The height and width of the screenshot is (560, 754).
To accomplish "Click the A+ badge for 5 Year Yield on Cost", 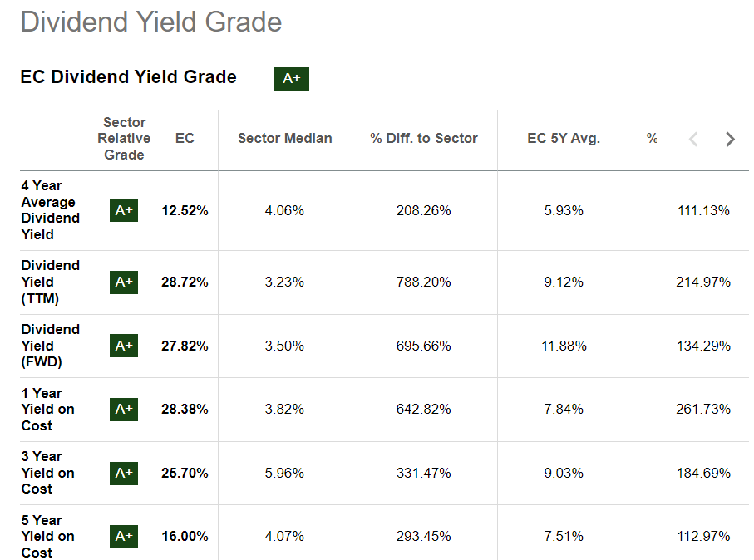I will (123, 536).
